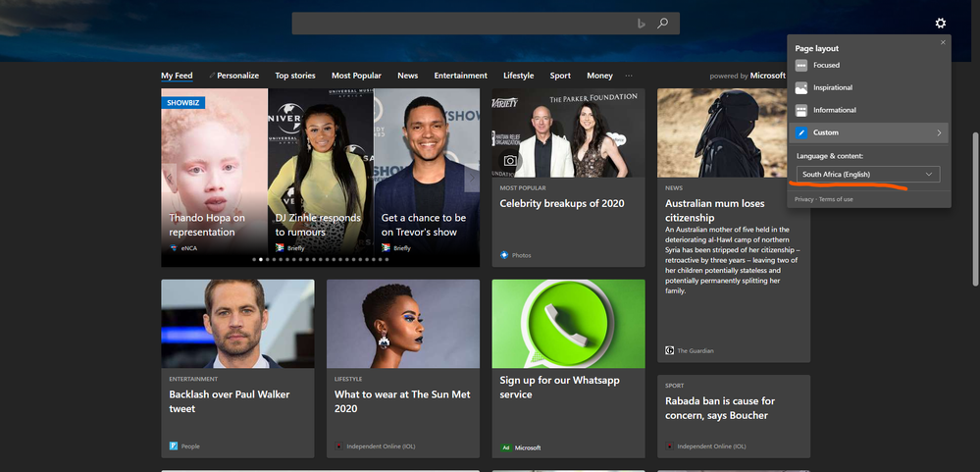The width and height of the screenshot is (980, 472).
Task: Go to next carousel slide arrow
Action: (x=472, y=178)
